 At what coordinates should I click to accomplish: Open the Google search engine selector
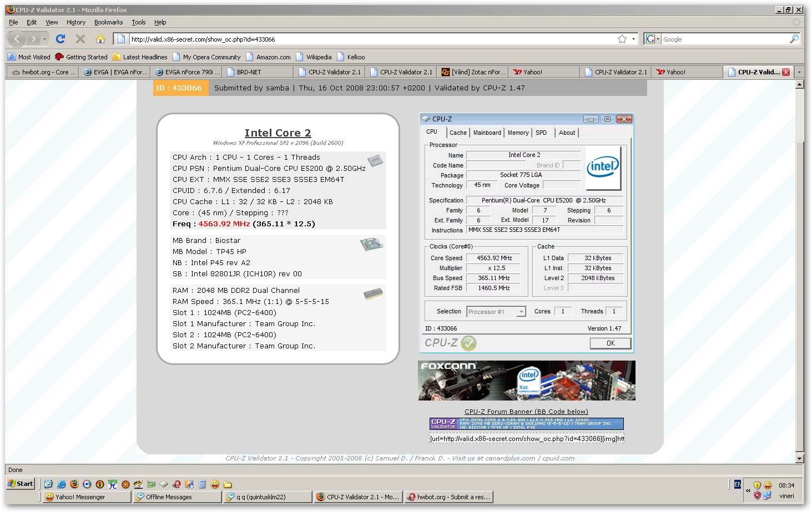coord(652,39)
